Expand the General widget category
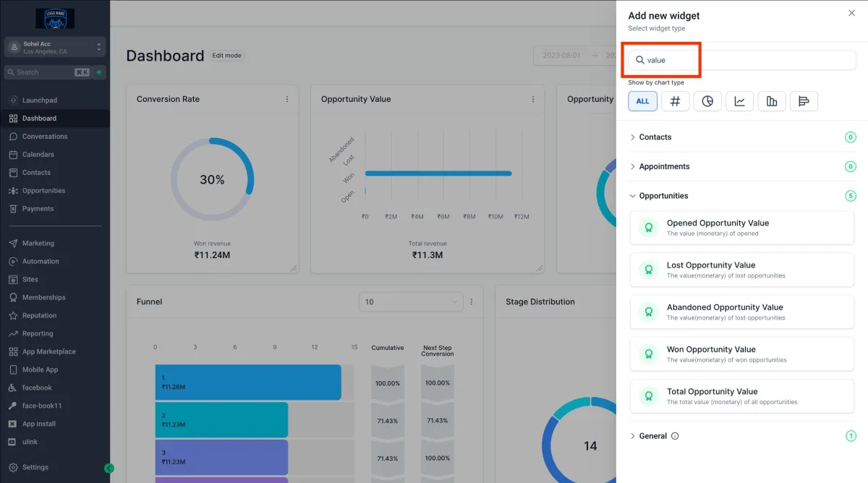The image size is (868, 483). [652, 436]
